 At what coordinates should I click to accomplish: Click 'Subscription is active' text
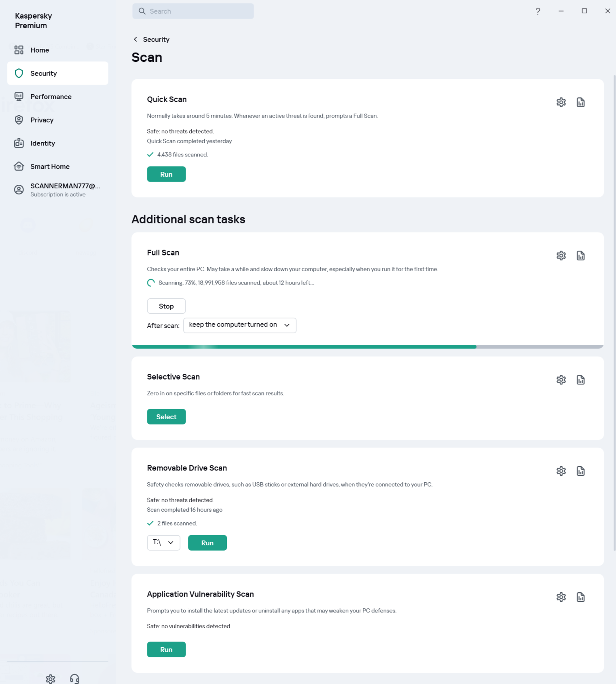[x=58, y=194]
